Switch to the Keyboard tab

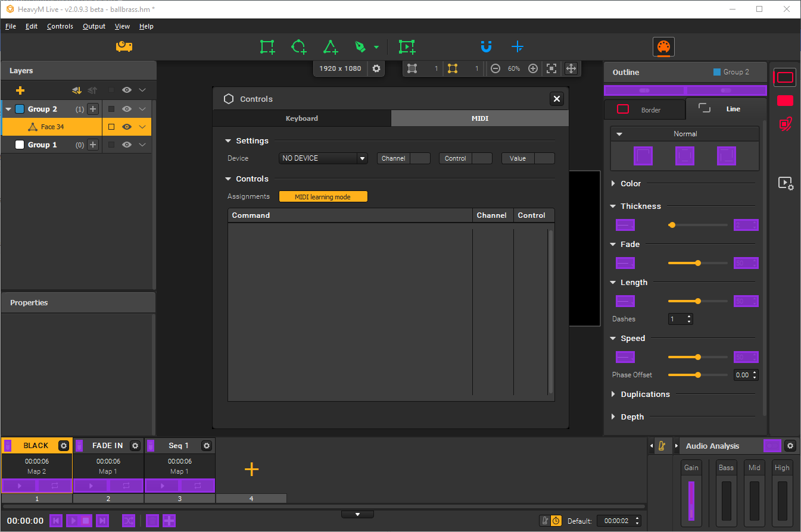pyautogui.click(x=302, y=118)
